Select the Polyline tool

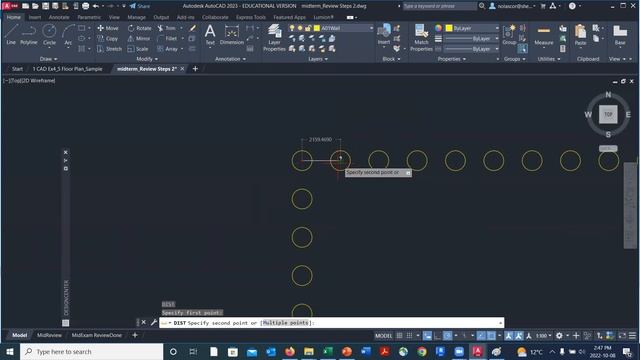tap(29, 34)
